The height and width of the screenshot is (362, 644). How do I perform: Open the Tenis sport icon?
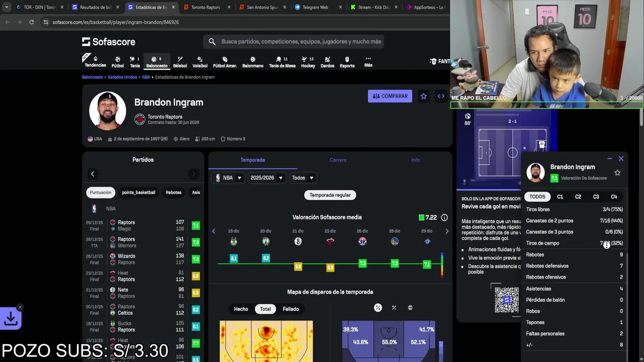[x=135, y=62]
